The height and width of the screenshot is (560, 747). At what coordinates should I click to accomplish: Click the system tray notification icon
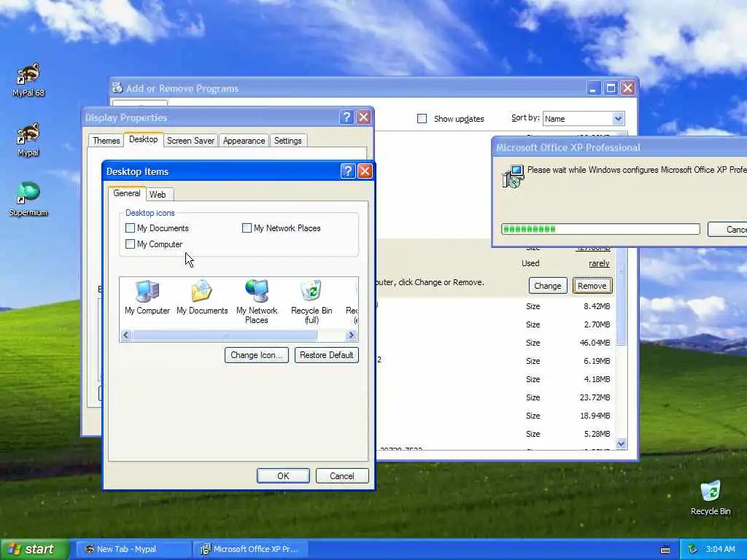point(693,550)
